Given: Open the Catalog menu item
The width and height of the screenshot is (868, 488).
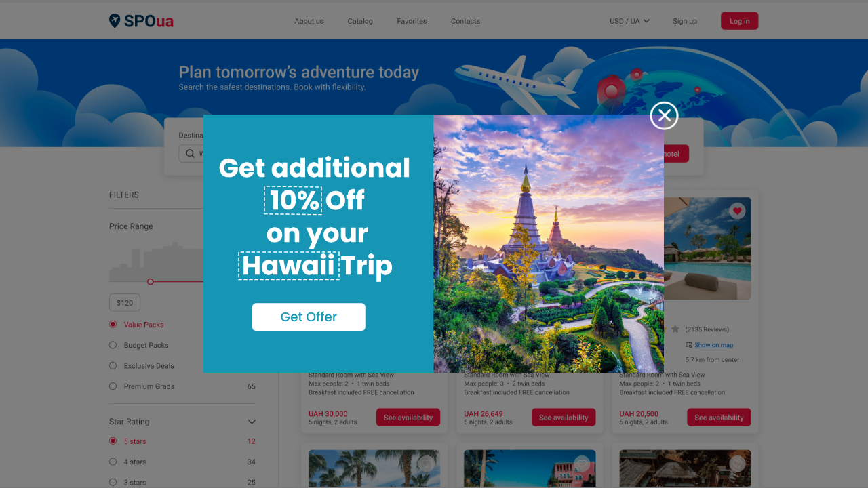Looking at the screenshot, I should [x=360, y=21].
